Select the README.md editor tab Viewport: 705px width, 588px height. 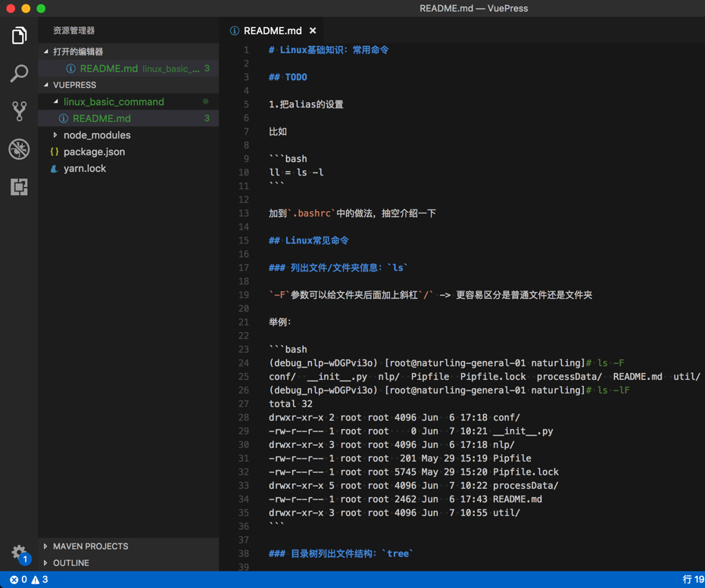click(272, 31)
